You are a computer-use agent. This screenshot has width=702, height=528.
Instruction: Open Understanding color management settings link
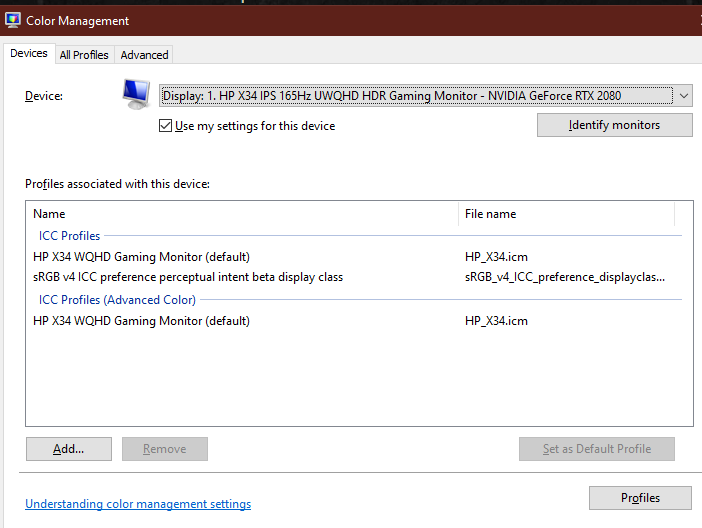pos(138,504)
